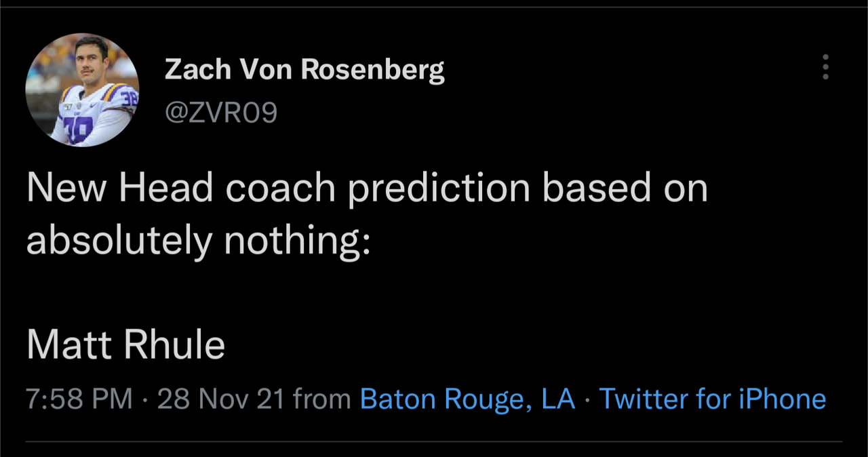868x457 pixels.
Task: Open the three-dot more options menu
Action: click(x=825, y=67)
